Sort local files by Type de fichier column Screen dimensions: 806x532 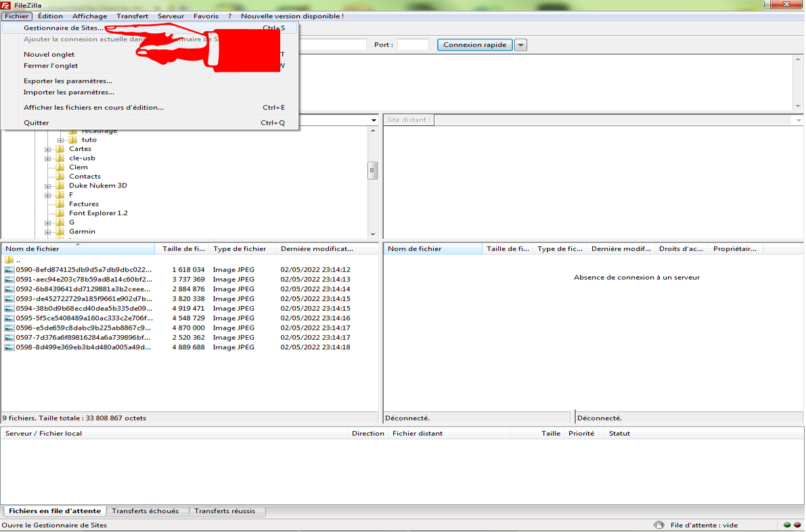[243, 249]
